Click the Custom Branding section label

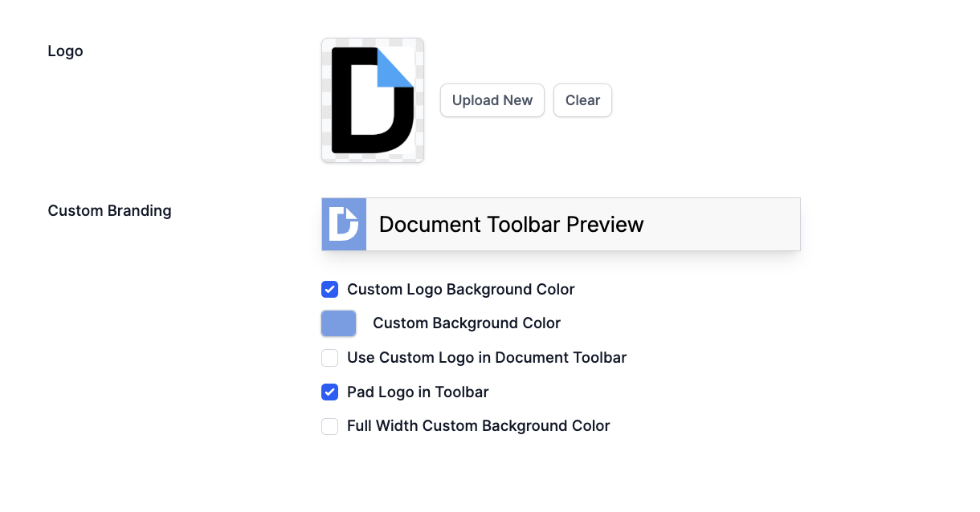tap(109, 210)
